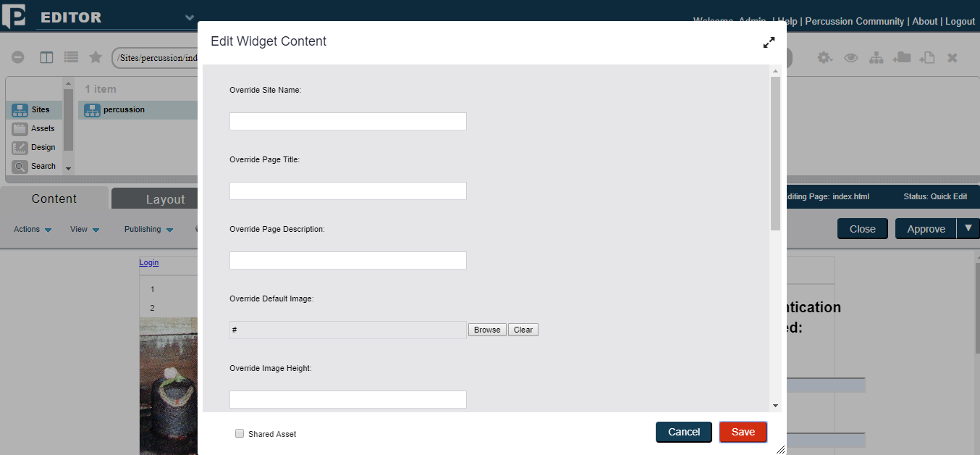Click the eye preview icon
Image resolution: width=980 pixels, height=455 pixels.
[851, 58]
